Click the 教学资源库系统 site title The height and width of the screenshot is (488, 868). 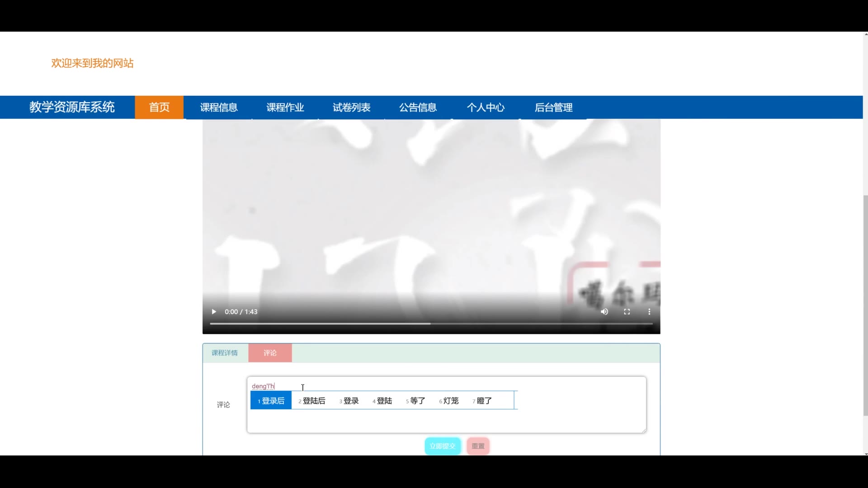[72, 108]
